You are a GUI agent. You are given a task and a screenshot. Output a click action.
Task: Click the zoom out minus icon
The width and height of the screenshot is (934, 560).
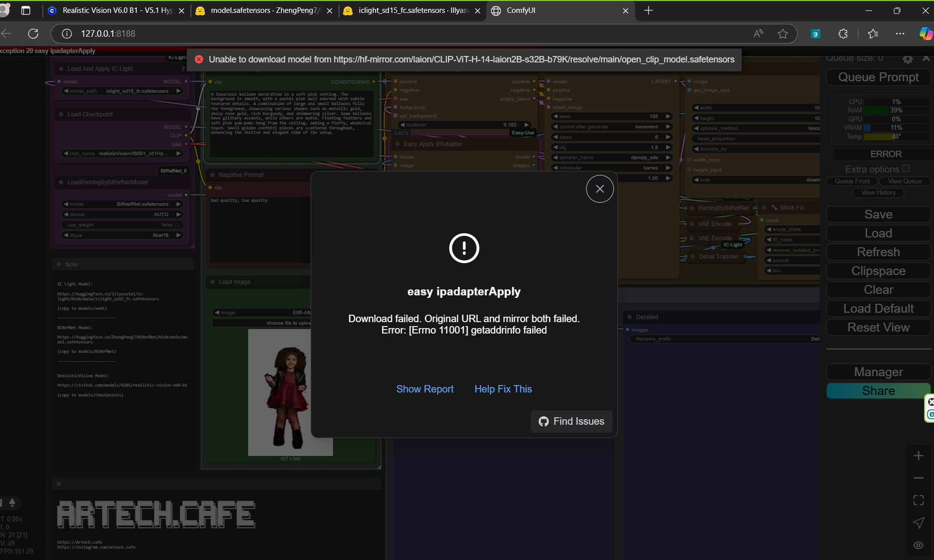coord(918,478)
